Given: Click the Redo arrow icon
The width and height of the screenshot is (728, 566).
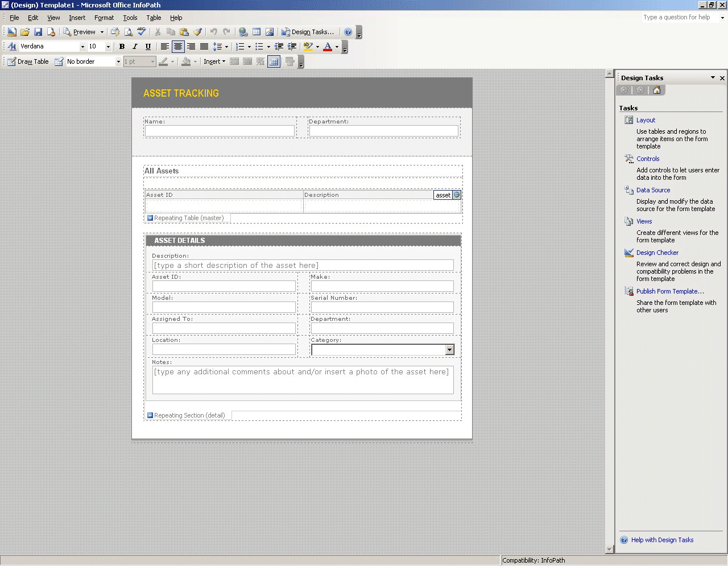Looking at the screenshot, I should pyautogui.click(x=227, y=32).
